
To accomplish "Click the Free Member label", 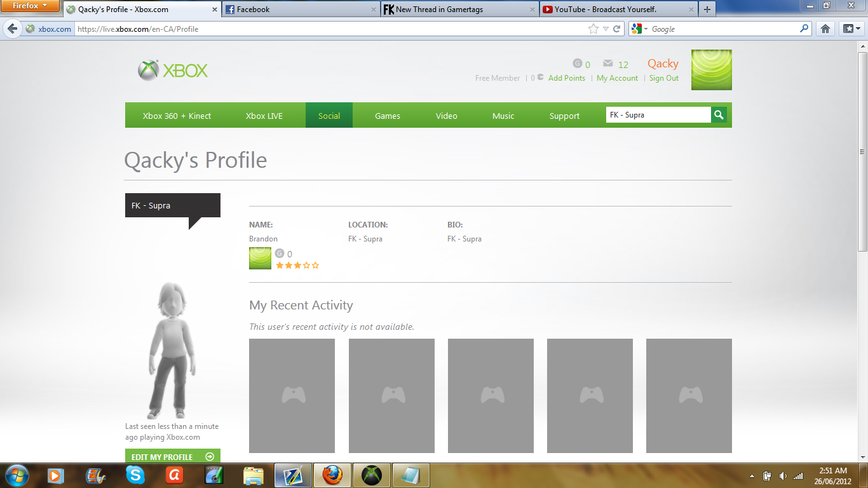I will 498,78.
